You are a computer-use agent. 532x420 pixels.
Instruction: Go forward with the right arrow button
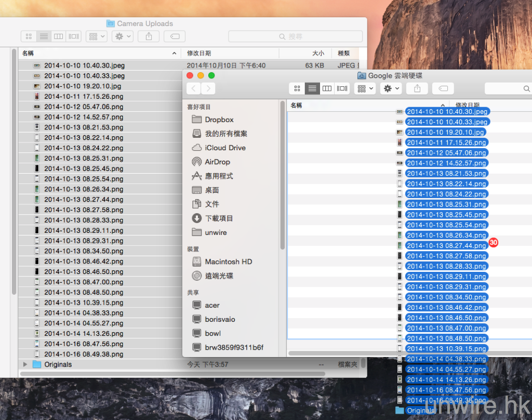pyautogui.click(x=208, y=88)
